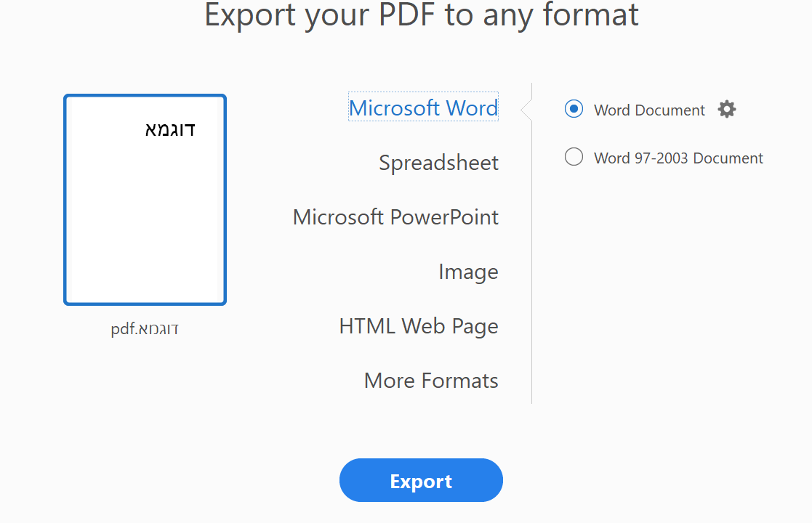Open Word Document export settings gear
Screen dimensions: 812x523
[x=726, y=110]
